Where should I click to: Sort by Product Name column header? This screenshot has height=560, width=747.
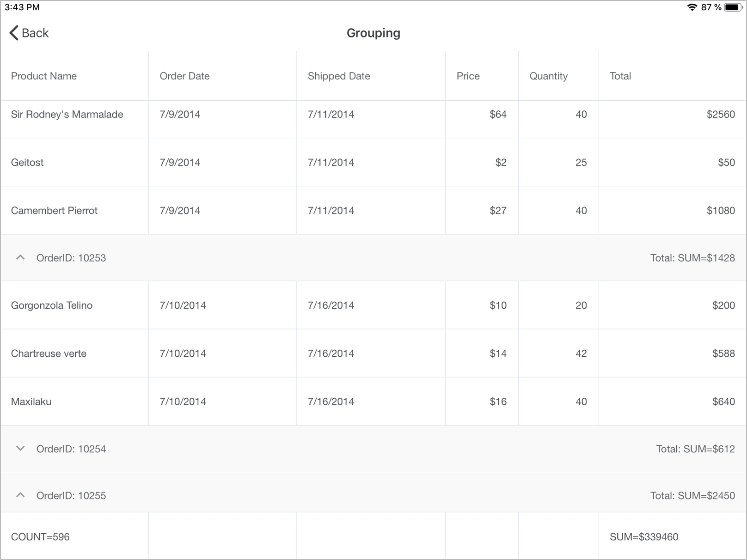pos(44,76)
